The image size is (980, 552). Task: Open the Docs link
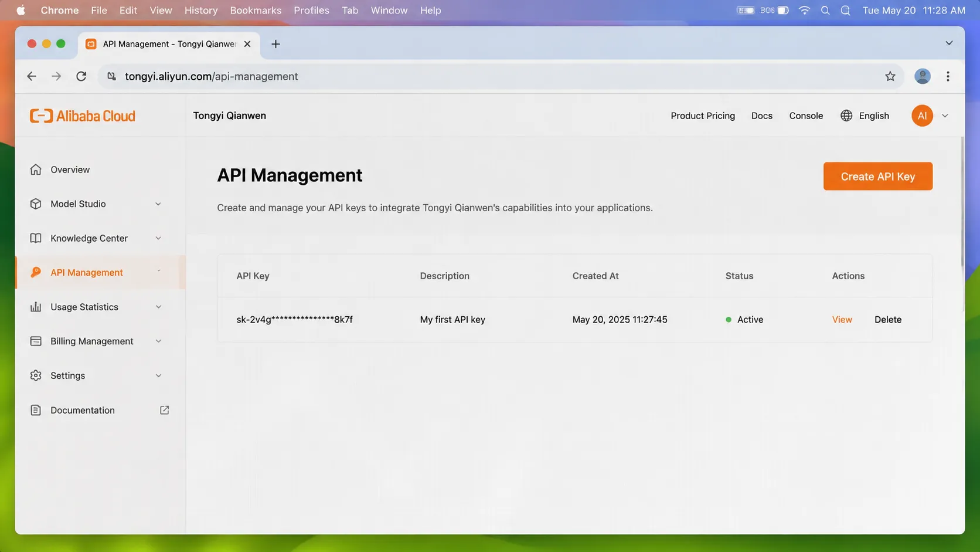[x=762, y=116]
